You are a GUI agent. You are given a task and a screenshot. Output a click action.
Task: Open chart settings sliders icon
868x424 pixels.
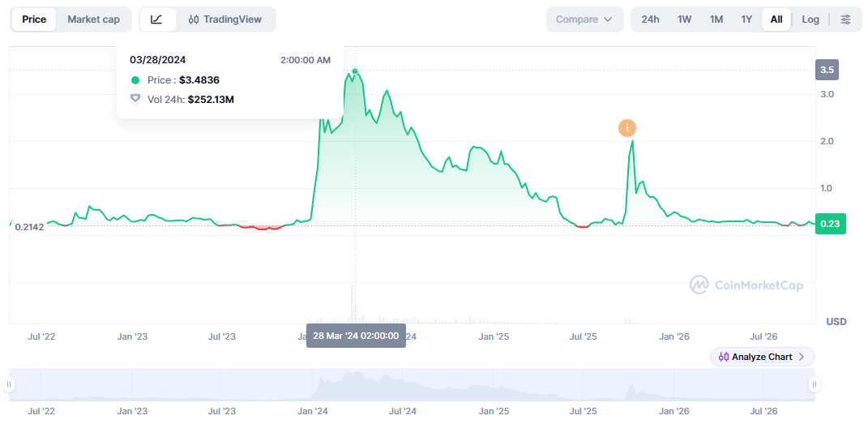tap(845, 19)
